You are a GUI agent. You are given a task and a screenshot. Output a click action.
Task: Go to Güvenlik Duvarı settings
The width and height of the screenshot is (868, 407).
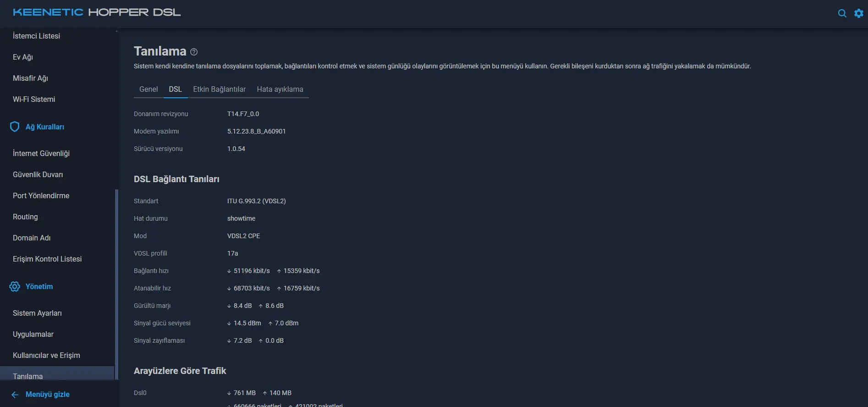pyautogui.click(x=38, y=174)
